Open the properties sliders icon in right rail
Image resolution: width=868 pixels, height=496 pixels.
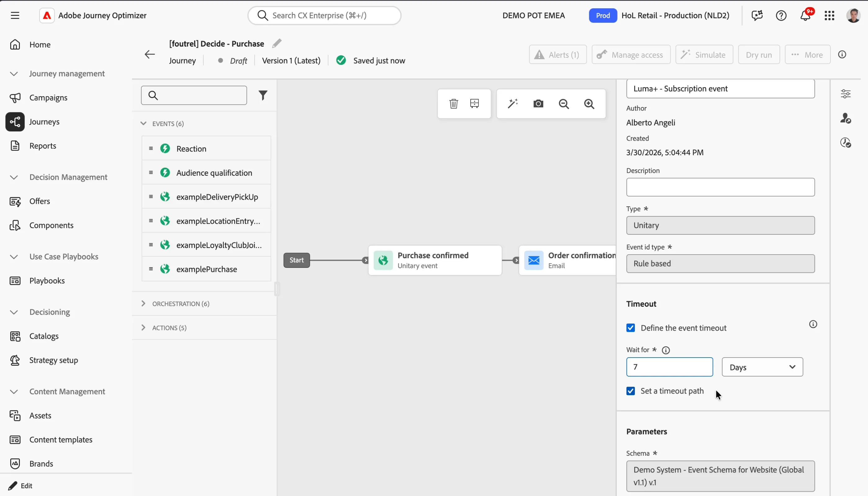(846, 94)
